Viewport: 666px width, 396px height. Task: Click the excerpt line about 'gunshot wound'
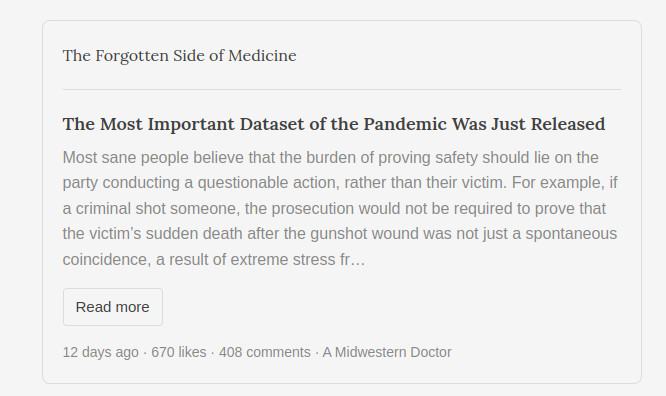click(x=340, y=234)
